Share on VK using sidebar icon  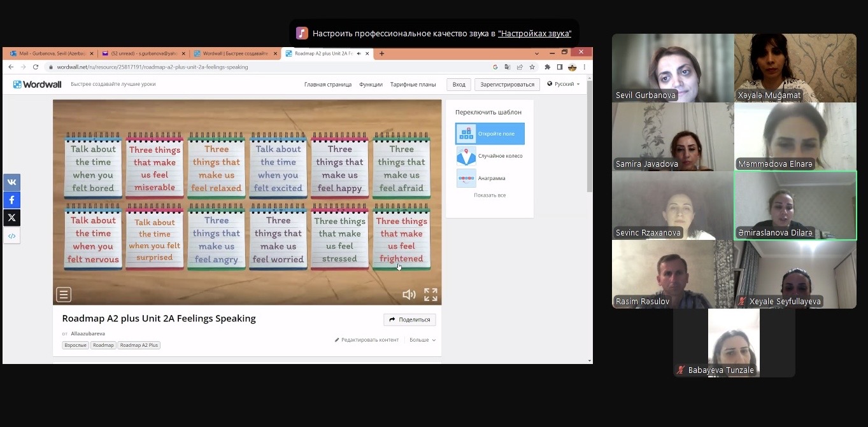11,182
